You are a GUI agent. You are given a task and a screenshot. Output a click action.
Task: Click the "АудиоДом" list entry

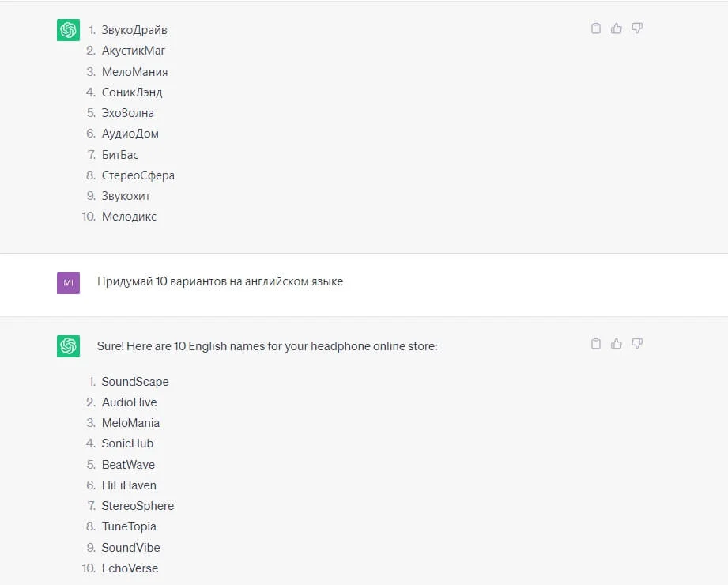tap(130, 134)
